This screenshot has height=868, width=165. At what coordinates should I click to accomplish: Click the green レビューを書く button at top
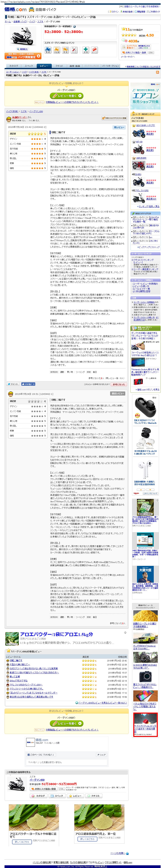[66, 96]
